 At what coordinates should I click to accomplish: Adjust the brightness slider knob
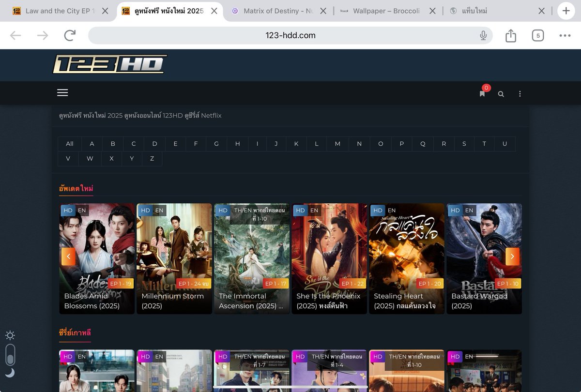[10, 359]
